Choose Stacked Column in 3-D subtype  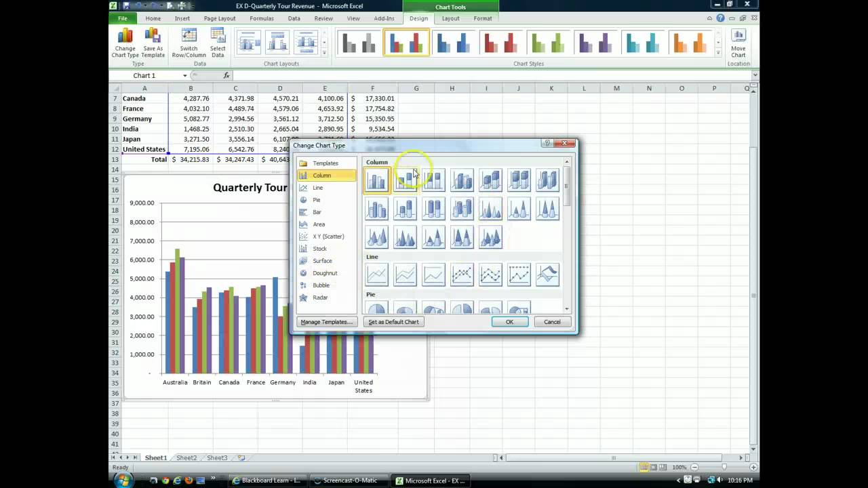tap(491, 180)
